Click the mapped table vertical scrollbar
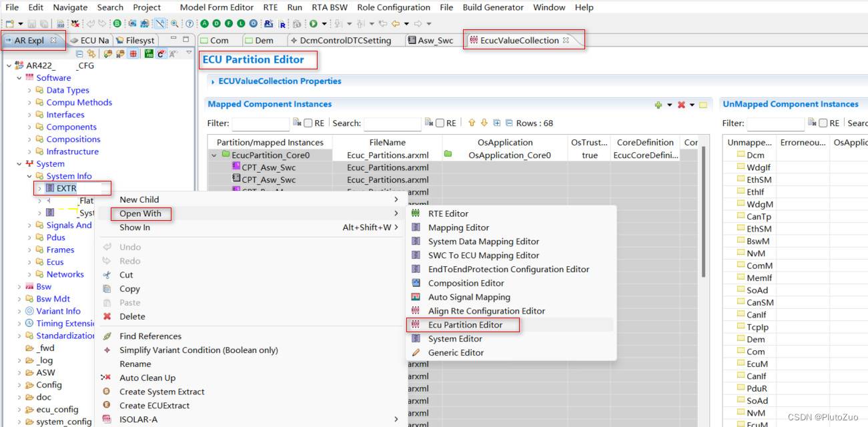This screenshot has width=868, height=427. pyautogui.click(x=703, y=213)
